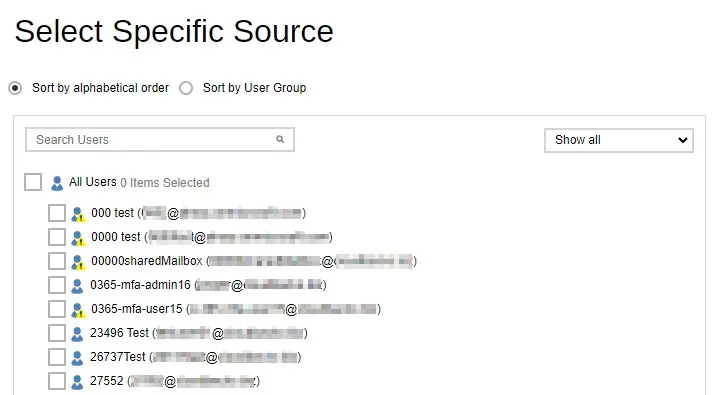Click the Select Specific Source heading

click(174, 32)
